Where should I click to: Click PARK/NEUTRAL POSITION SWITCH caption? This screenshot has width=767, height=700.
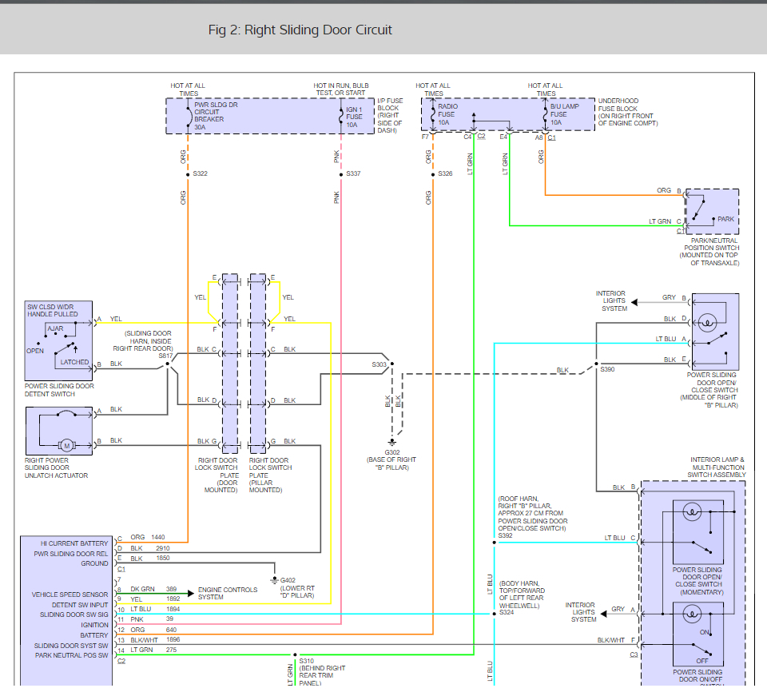coord(709,252)
